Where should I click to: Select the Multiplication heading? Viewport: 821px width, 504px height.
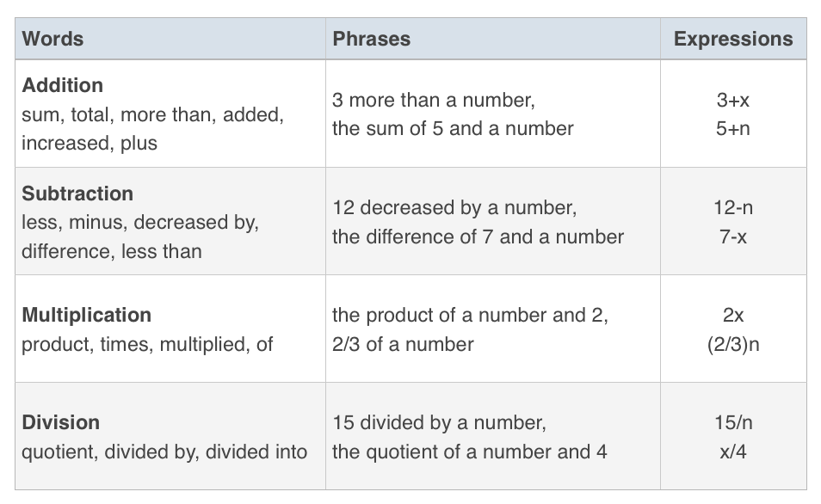(x=86, y=315)
